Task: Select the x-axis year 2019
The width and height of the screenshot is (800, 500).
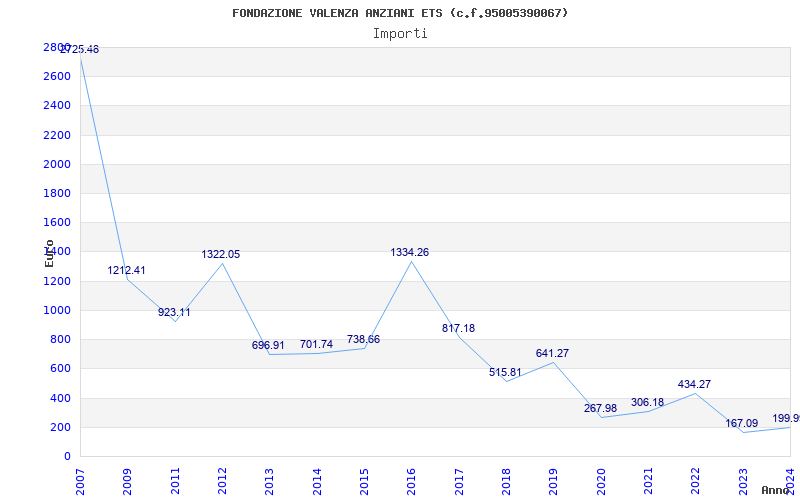Action: pyautogui.click(x=554, y=482)
